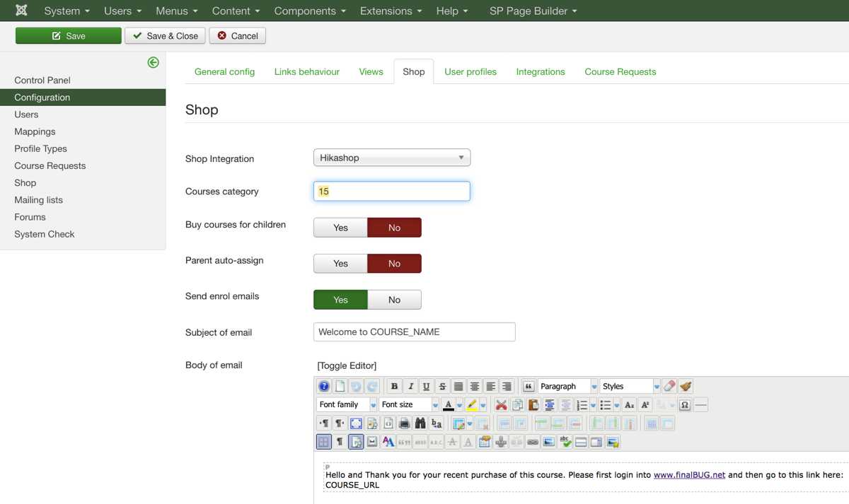Image resolution: width=849 pixels, height=504 pixels.
Task: Enable Parent auto-assign by clicking Yes
Action: click(340, 264)
